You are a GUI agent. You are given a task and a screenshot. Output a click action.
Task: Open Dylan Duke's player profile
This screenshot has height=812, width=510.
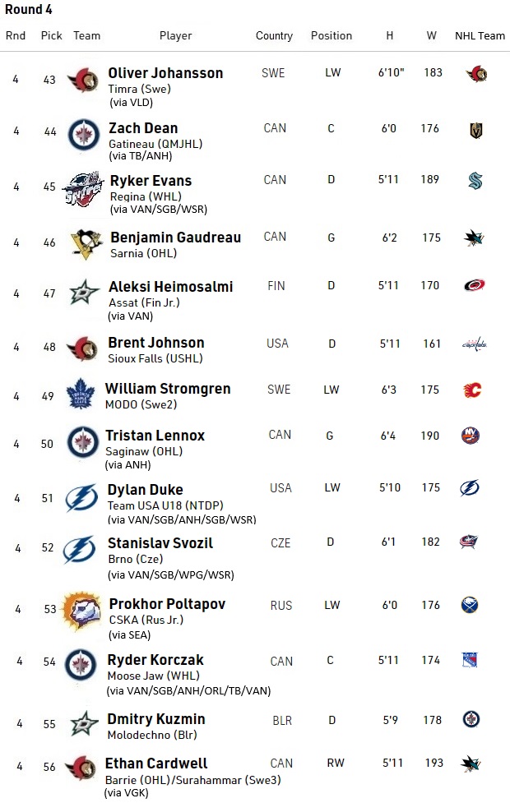coord(145,490)
